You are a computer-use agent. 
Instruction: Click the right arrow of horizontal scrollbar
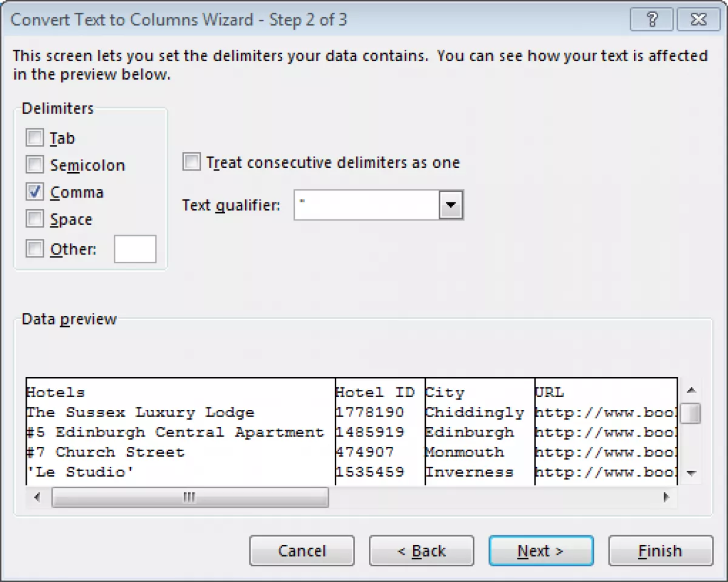665,497
